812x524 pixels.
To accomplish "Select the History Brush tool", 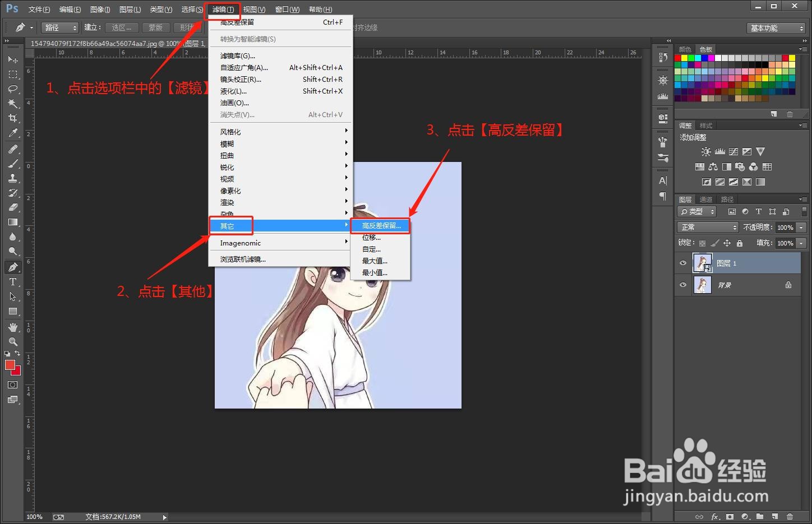I will coord(13,193).
